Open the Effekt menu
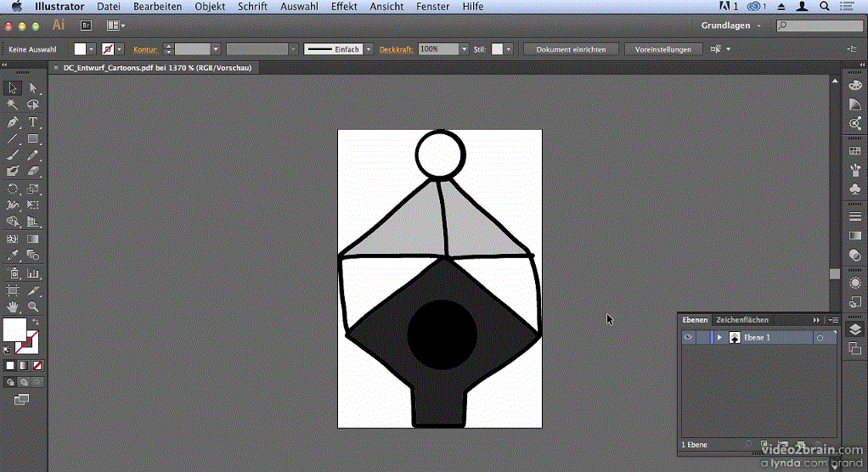The height and width of the screenshot is (472, 868). pyautogui.click(x=344, y=6)
